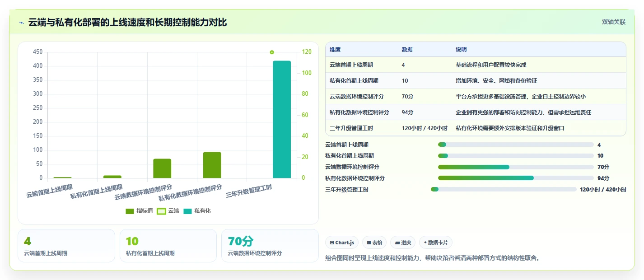This screenshot has width=644, height=280.
Task: Click the 三年升级管理工时 x-axis label
Action: click(x=249, y=191)
